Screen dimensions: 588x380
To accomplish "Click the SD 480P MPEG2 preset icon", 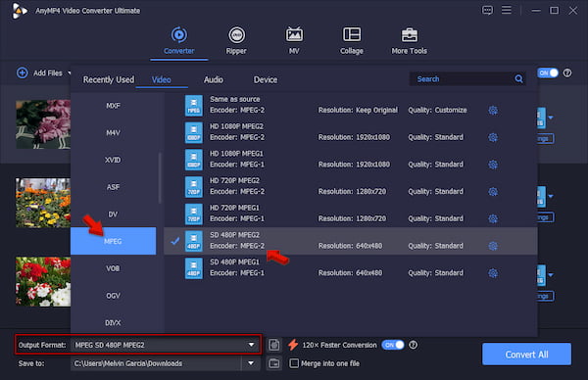I will 193,241.
